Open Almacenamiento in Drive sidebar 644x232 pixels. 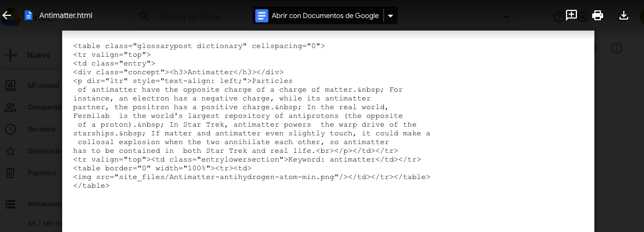click(44, 204)
